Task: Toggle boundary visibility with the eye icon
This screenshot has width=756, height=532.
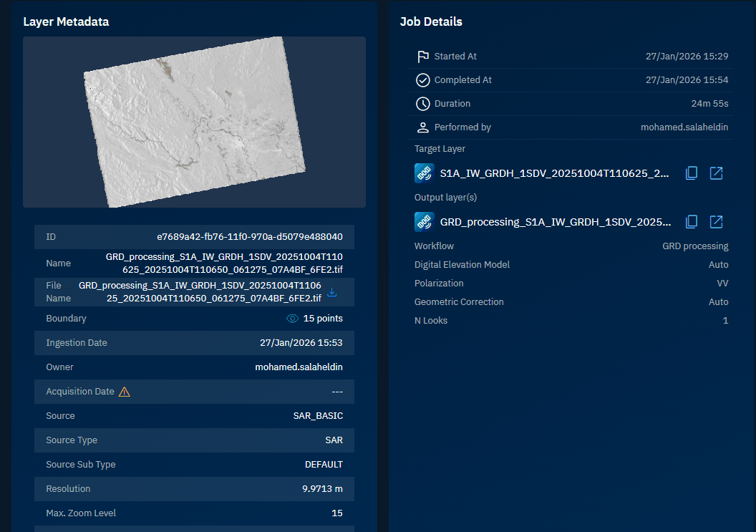Action: [x=292, y=319]
